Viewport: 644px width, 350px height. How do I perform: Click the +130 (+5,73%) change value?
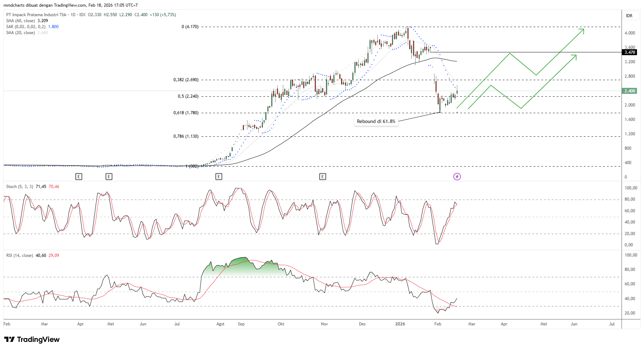coord(163,15)
